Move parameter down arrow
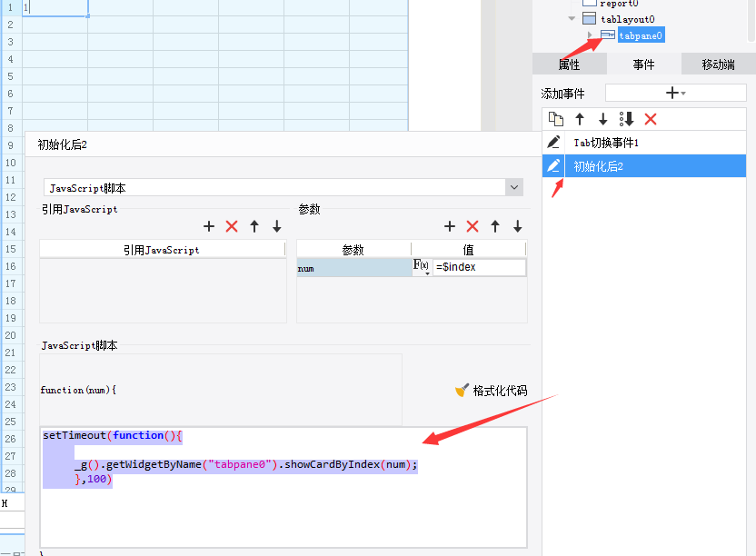This screenshot has width=756, height=556. (517, 226)
